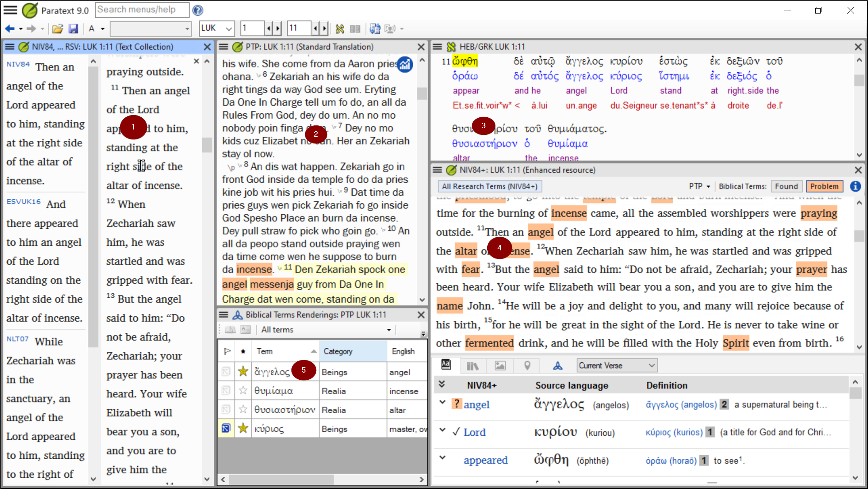Collapse the angel row chevron
The height and width of the screenshot is (489, 868).
pos(442,402)
